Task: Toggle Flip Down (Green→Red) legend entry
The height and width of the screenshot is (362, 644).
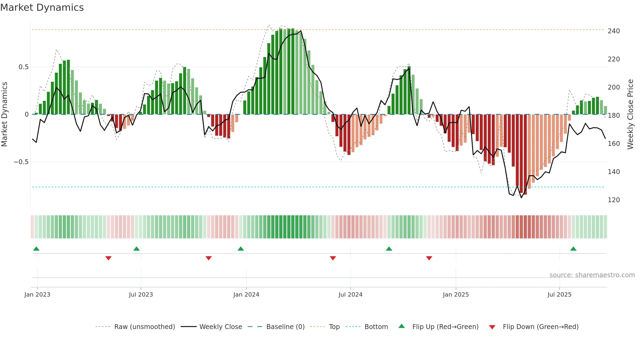Action: 534,327
